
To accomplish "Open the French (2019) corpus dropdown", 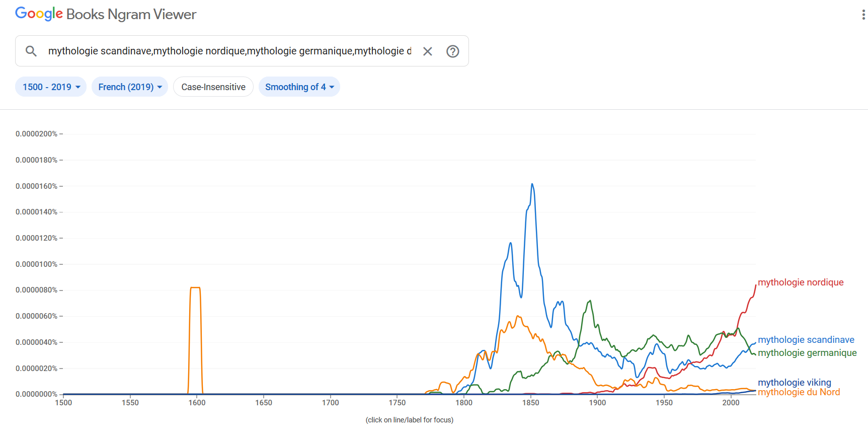I will pyautogui.click(x=129, y=87).
